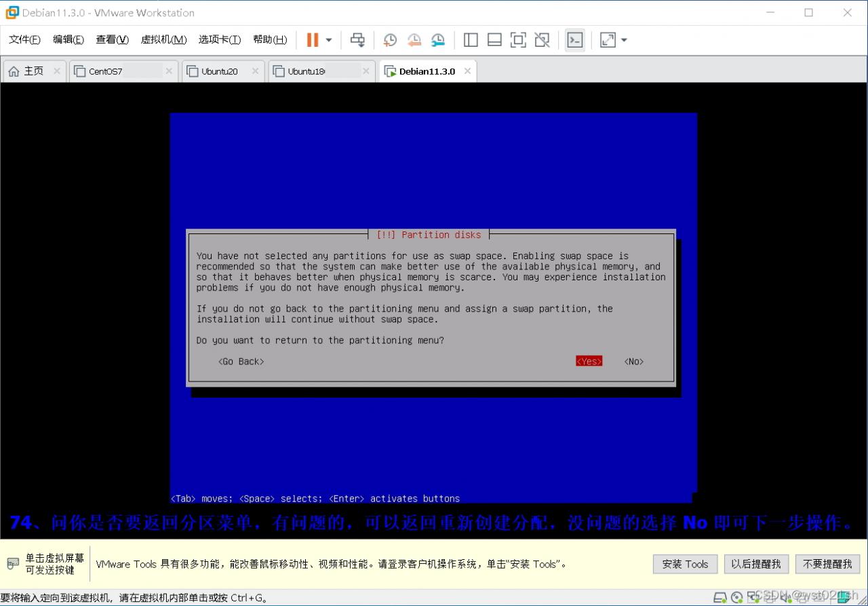The image size is (868, 606).
Task: Click the CD/DVD drive status icon
Action: 736,597
